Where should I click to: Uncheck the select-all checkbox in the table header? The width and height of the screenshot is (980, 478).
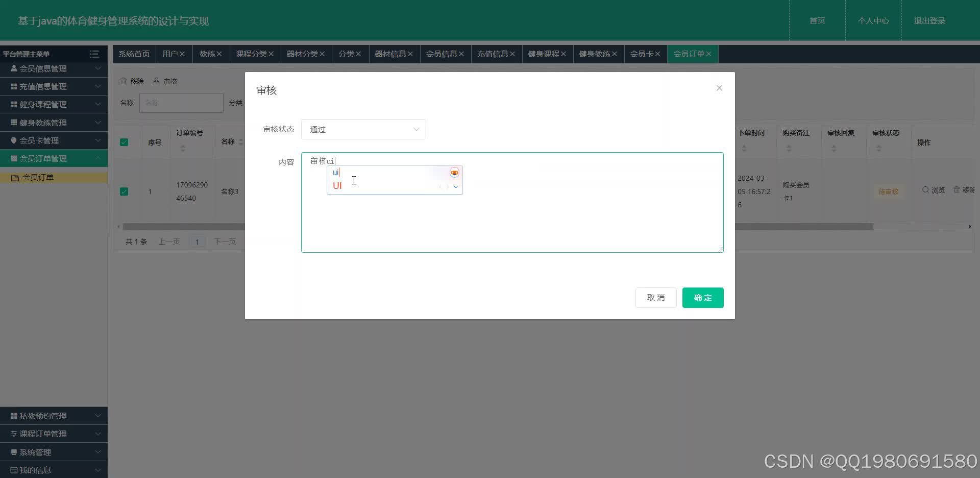[x=124, y=142]
